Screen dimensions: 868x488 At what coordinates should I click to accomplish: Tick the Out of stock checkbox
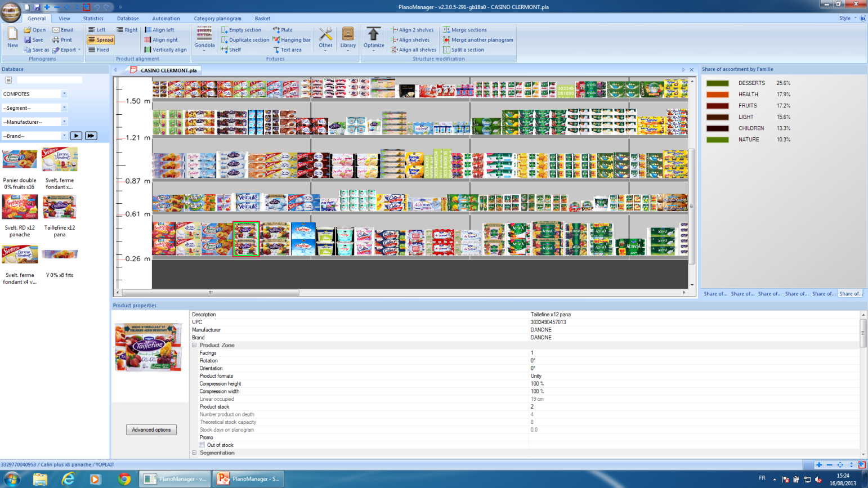[x=202, y=445]
